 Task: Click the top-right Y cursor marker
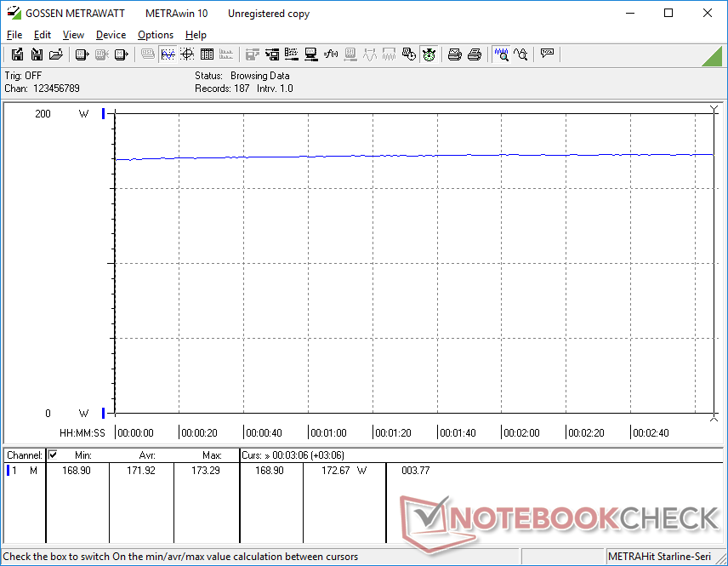coord(714,109)
